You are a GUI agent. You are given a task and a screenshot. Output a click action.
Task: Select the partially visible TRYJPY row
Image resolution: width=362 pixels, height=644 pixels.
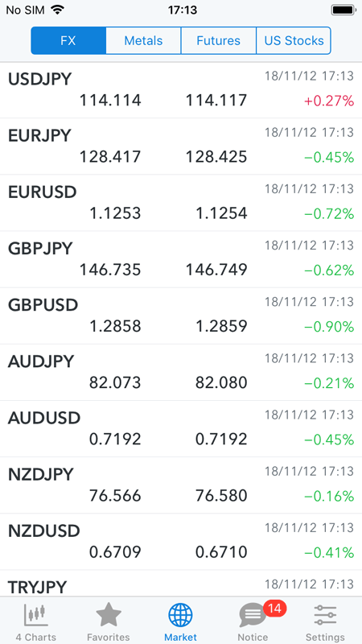[x=181, y=583]
